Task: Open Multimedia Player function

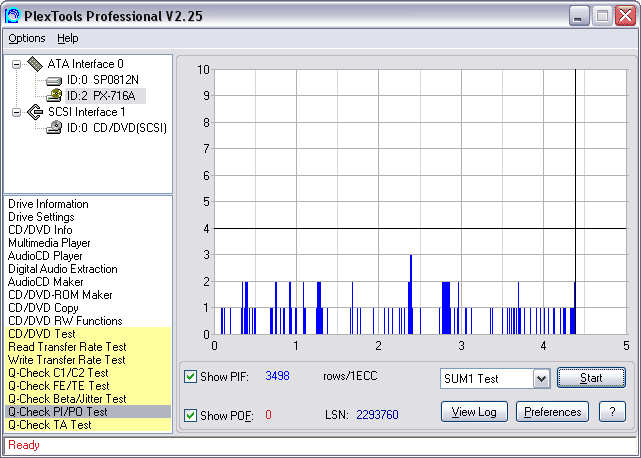Action: click(x=49, y=243)
